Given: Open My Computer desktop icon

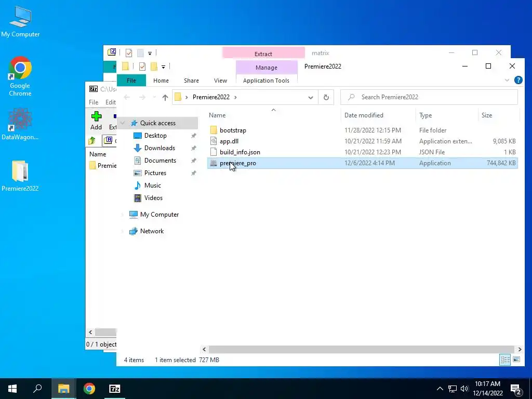Looking at the screenshot, I should tap(20, 21).
